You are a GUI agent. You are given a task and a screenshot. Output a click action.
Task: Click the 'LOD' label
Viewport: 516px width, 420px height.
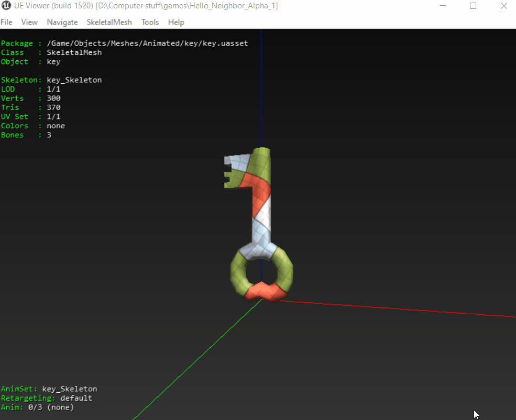(8, 89)
